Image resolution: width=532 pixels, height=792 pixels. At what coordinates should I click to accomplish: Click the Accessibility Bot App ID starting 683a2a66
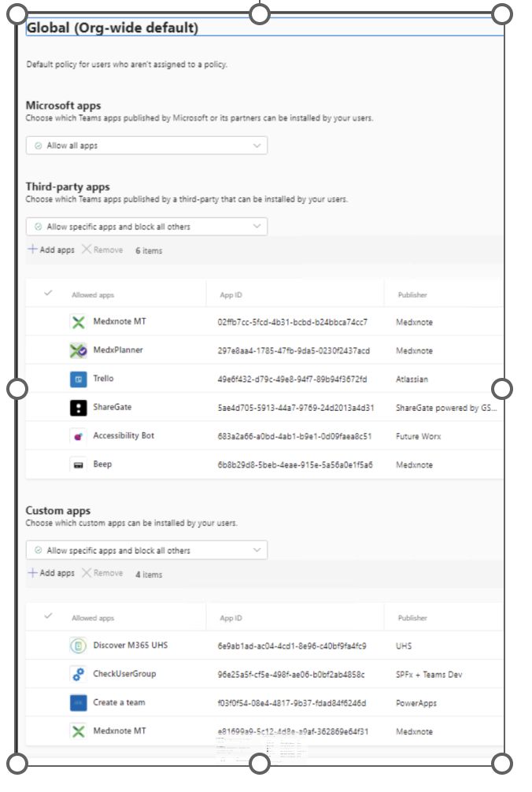[294, 436]
